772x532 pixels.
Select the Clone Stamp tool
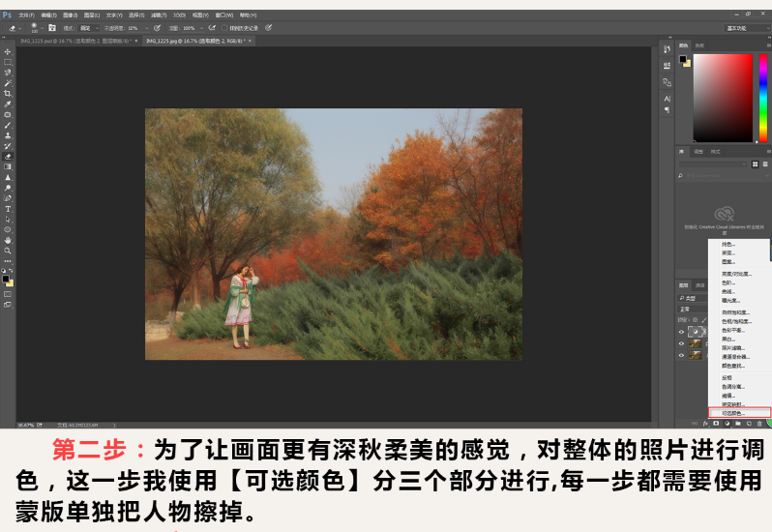click(x=8, y=135)
